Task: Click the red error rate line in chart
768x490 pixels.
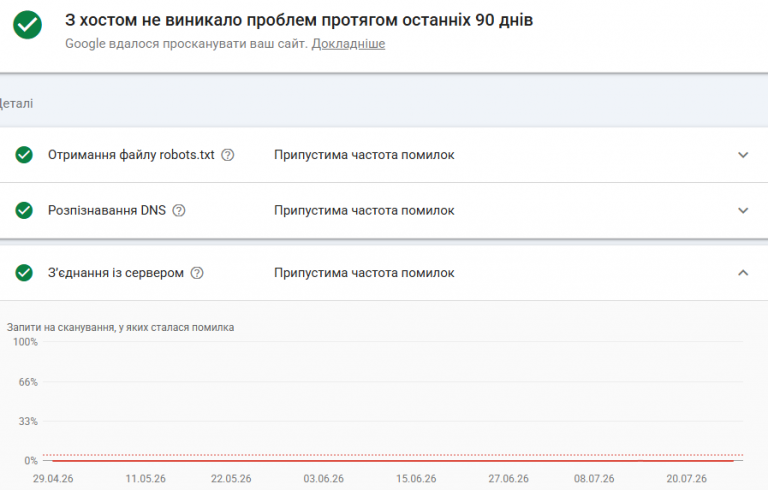Action: 393,461
